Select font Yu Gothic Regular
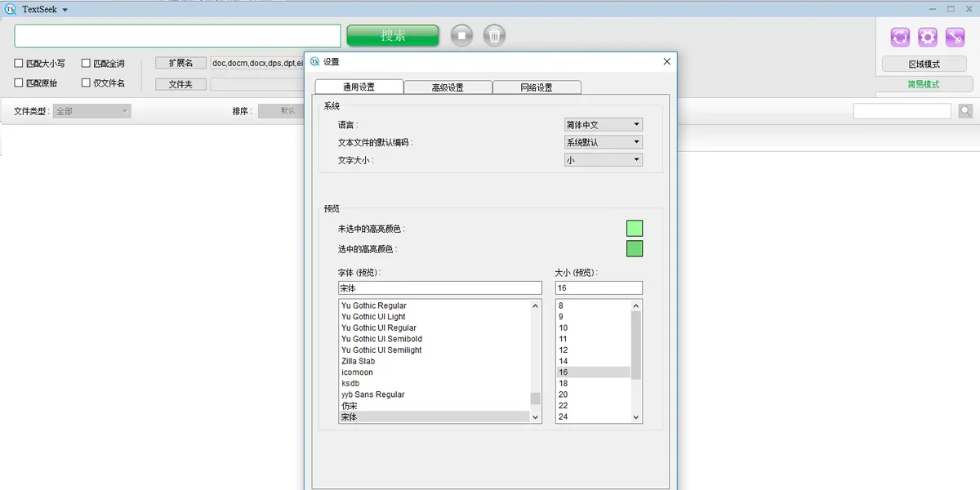The height and width of the screenshot is (490, 980). 434,305
